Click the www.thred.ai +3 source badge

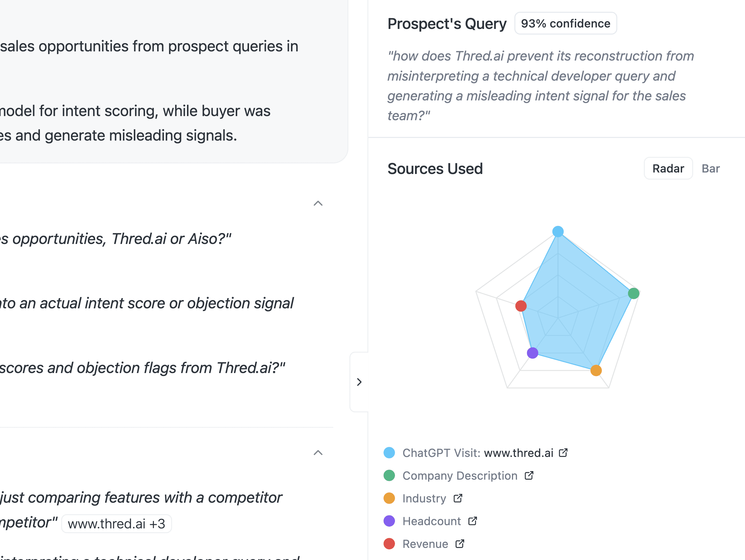click(x=116, y=524)
